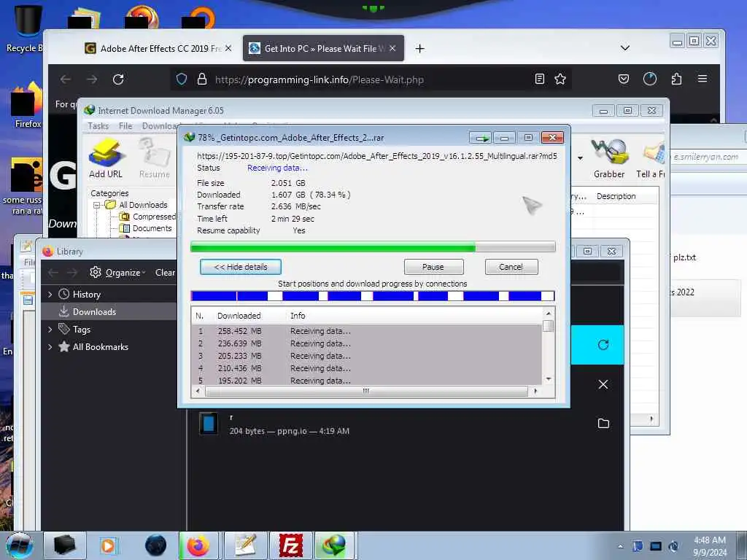Screen dimensions: 747x560
Task: Click the download dialog send-to-background arrow button
Action: (x=480, y=138)
